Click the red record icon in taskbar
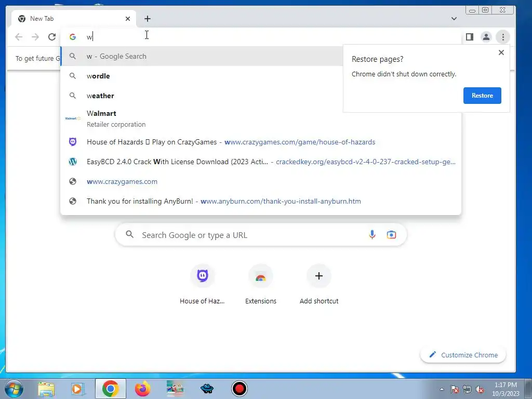This screenshot has height=399, width=532. coord(240,389)
